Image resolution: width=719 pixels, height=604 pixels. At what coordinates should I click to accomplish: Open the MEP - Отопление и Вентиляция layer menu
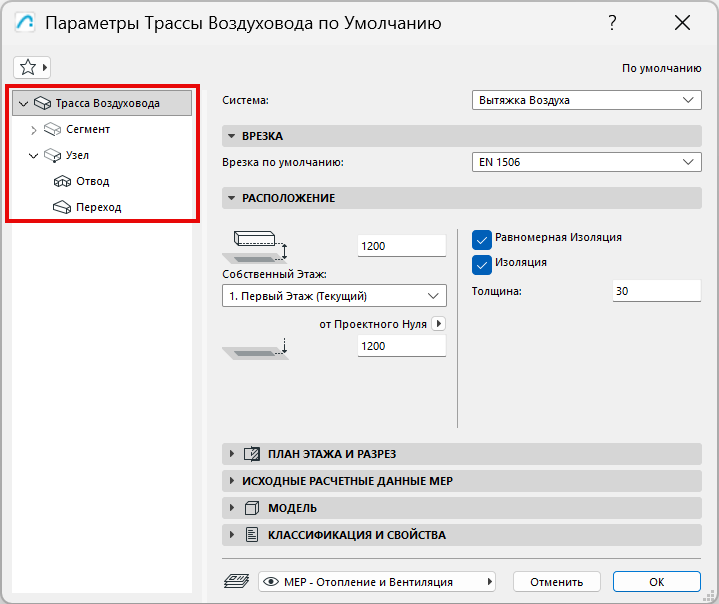pyautogui.click(x=376, y=582)
